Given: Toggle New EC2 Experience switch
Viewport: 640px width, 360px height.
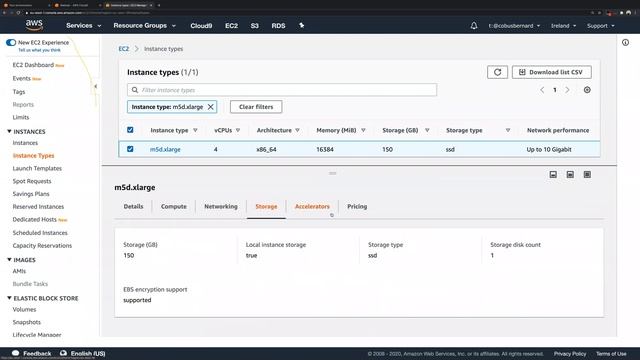Looking at the screenshot, I should [11, 42].
